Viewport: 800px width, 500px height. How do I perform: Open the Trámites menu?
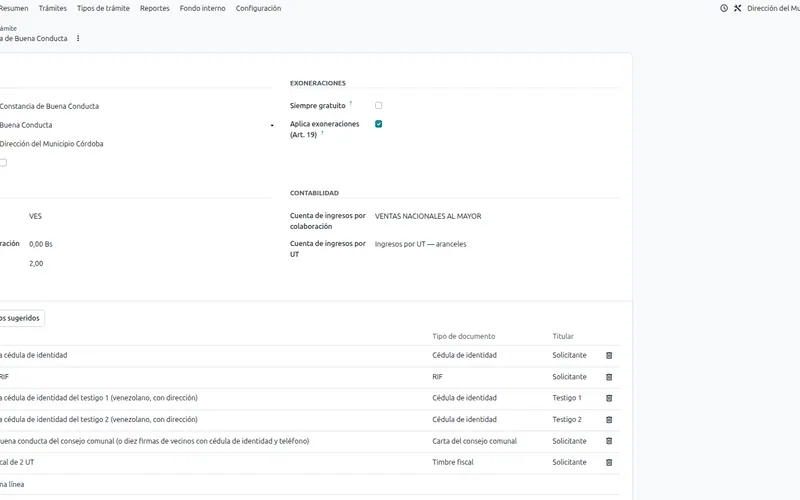click(x=53, y=8)
